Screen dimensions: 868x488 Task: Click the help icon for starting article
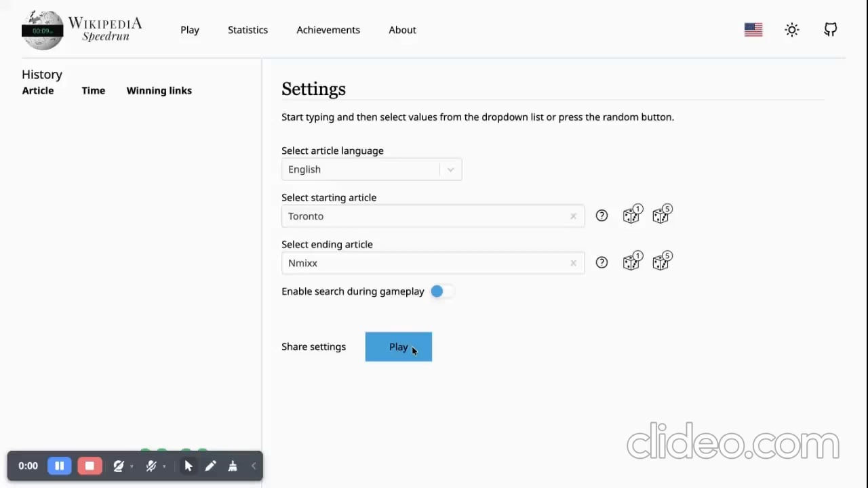tap(601, 216)
